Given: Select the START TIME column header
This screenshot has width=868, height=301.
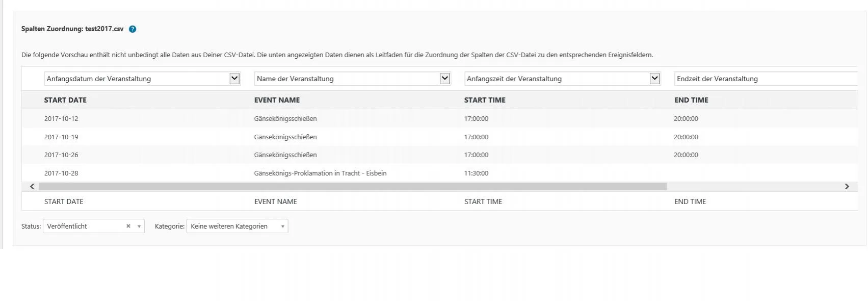Looking at the screenshot, I should [485, 100].
